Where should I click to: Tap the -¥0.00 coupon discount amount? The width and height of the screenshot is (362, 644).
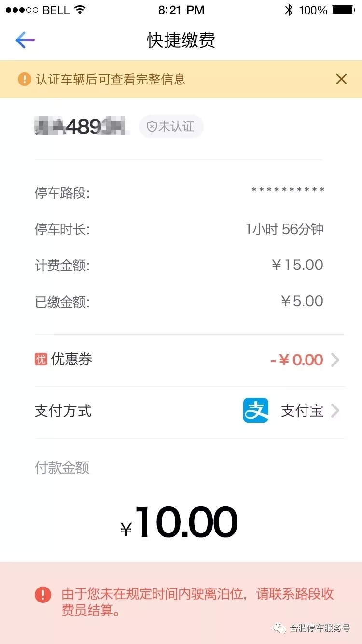tap(296, 360)
